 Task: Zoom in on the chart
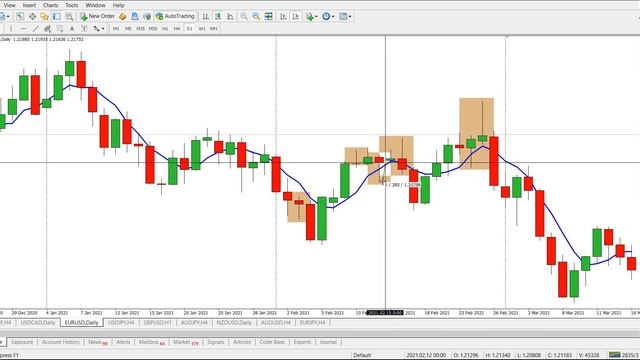244,16
